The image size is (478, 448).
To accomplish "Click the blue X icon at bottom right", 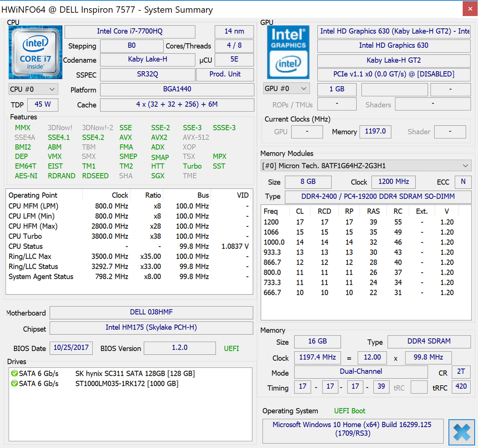I will (x=462, y=432).
